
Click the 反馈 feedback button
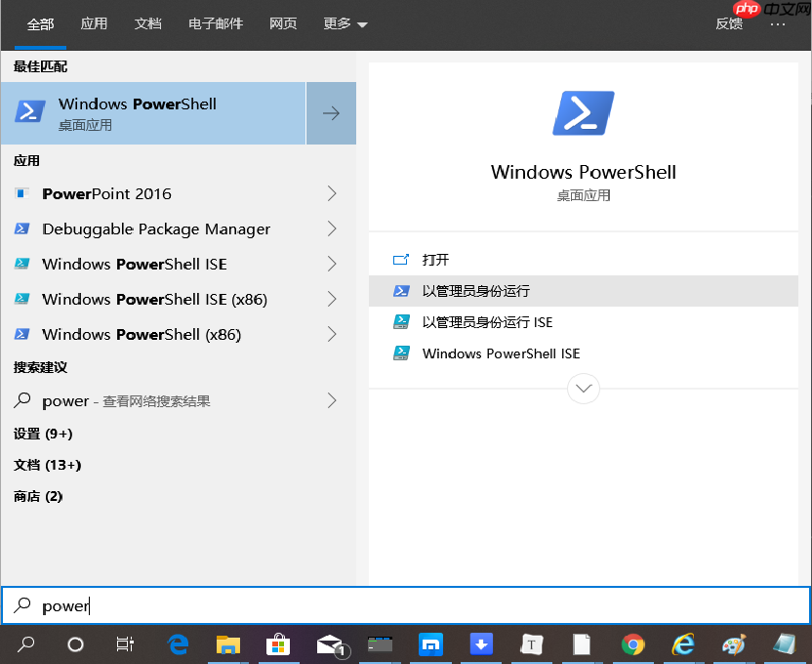click(729, 22)
